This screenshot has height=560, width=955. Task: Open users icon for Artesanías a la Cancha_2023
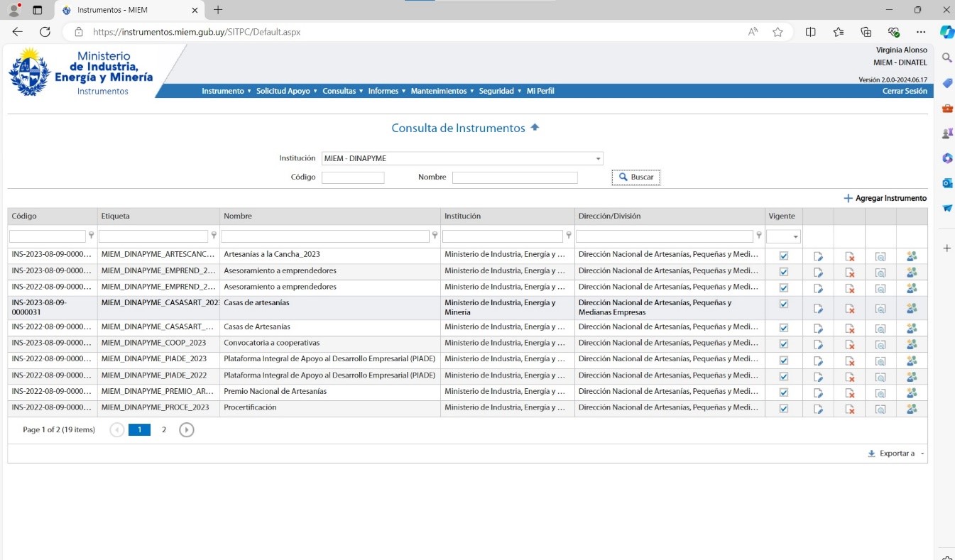(x=912, y=256)
